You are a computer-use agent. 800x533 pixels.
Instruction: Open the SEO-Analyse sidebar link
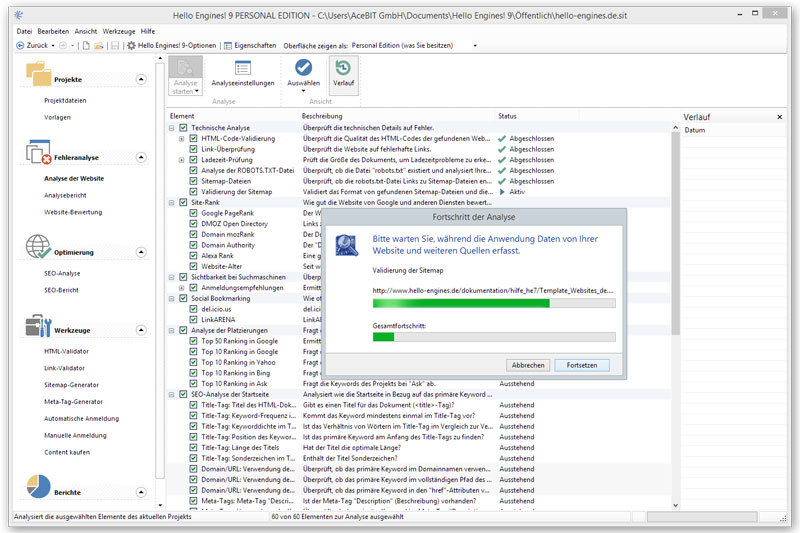tap(62, 273)
